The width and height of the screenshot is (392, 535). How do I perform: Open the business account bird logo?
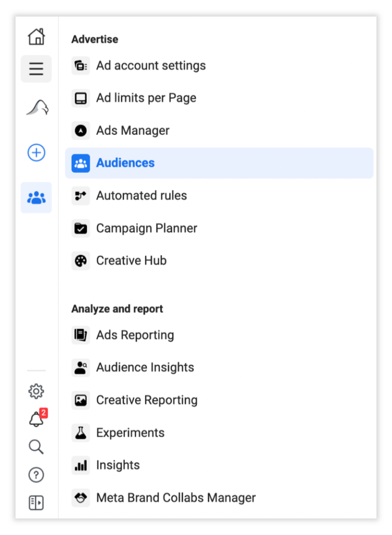pyautogui.click(x=37, y=108)
